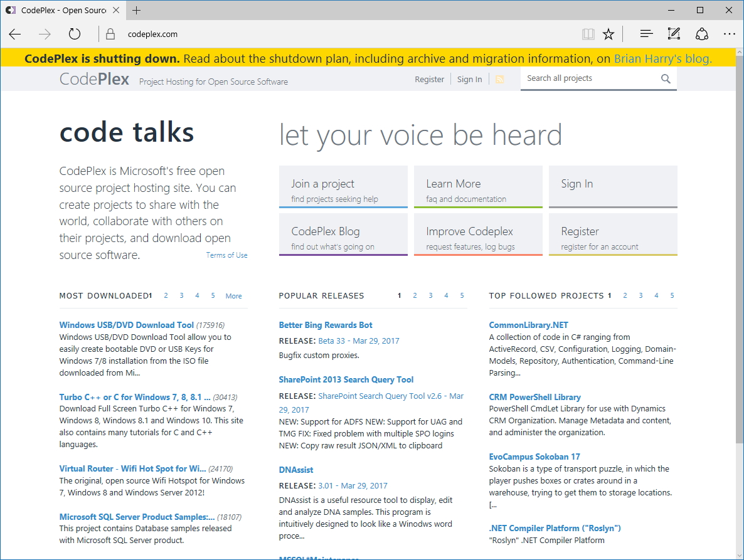Viewport: 744px width, 560px height.
Task: Open Virtual Router - Wifi Hot Spot project
Action: pyautogui.click(x=132, y=468)
